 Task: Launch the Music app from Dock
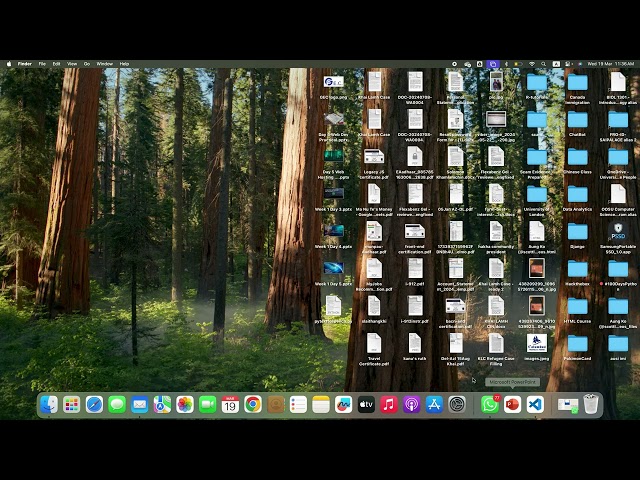389,404
